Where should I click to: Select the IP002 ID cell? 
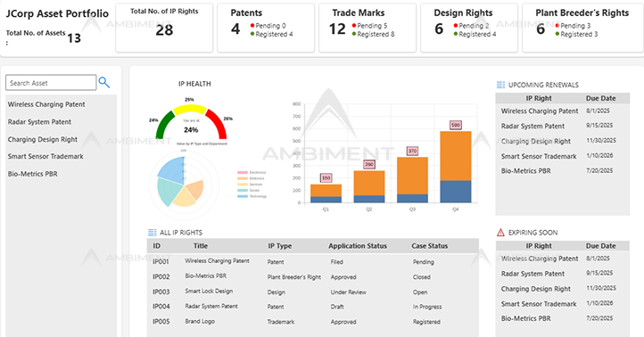(x=161, y=276)
